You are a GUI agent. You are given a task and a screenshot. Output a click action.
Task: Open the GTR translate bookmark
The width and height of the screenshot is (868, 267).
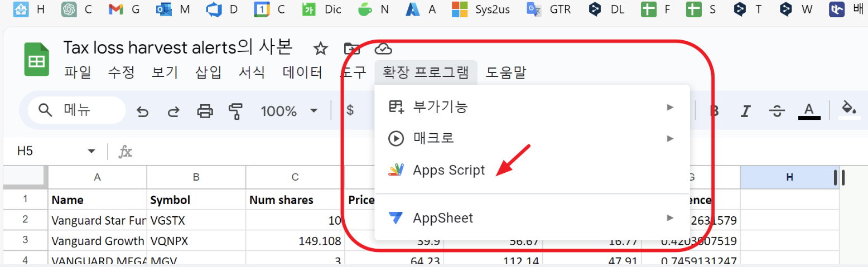tap(549, 9)
